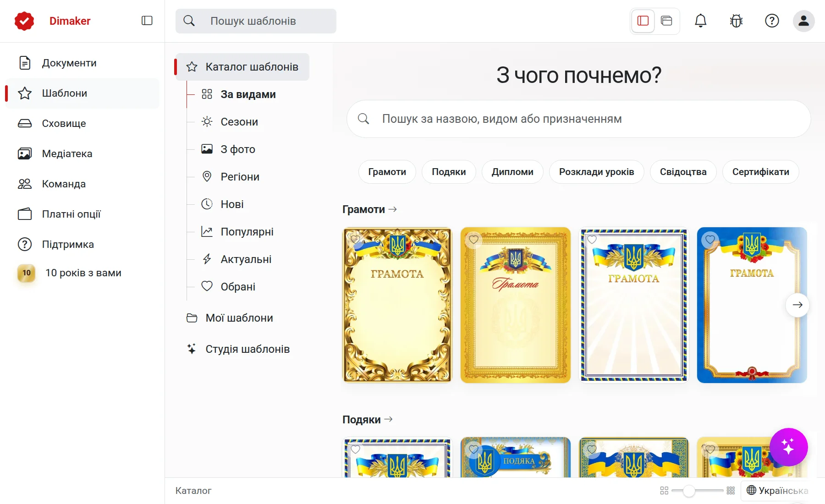The image size is (825, 504).
Task: Open Мої шаблони folder
Action: 230,318
